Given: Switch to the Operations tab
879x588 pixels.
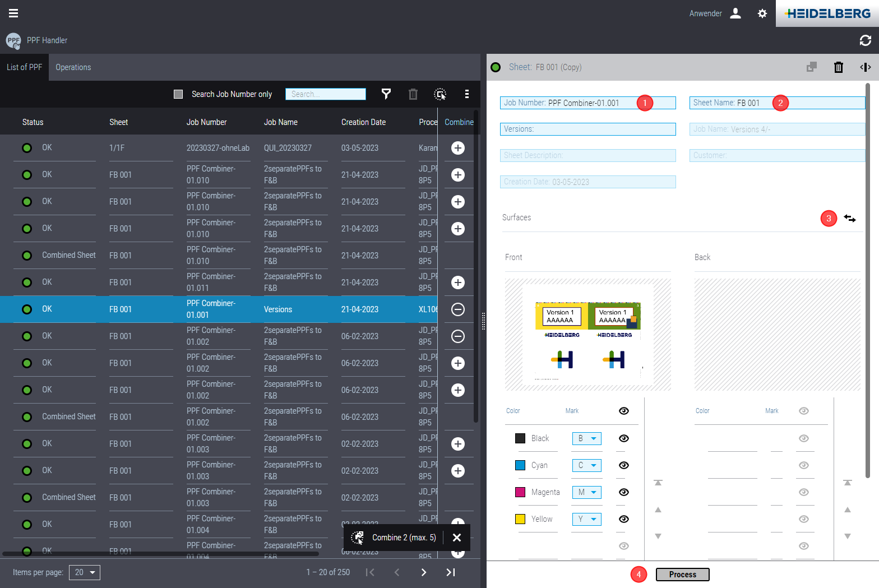Looking at the screenshot, I should 73,67.
